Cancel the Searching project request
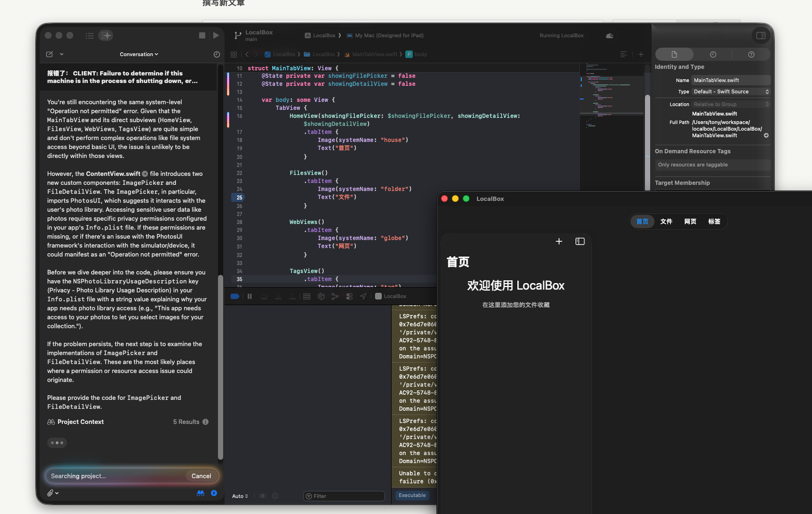812x514 pixels. (x=201, y=476)
